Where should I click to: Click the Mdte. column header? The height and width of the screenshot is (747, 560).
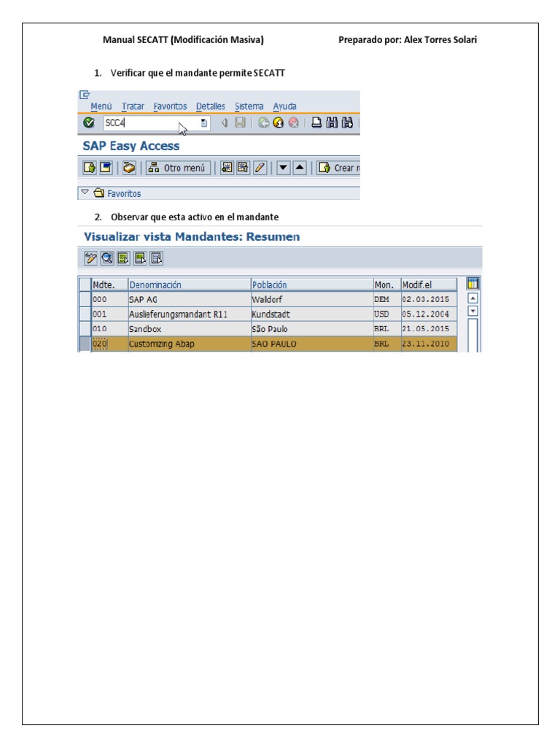pyautogui.click(x=109, y=285)
